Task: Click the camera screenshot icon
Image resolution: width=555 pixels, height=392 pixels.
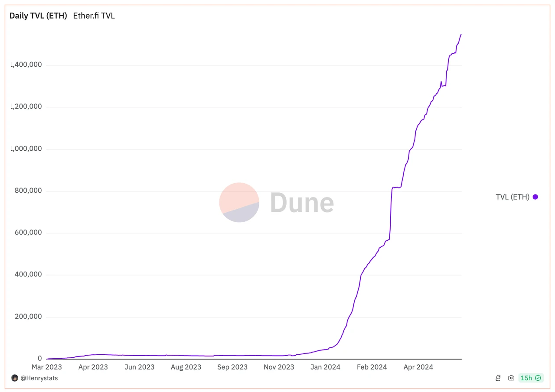Action: tap(511, 378)
